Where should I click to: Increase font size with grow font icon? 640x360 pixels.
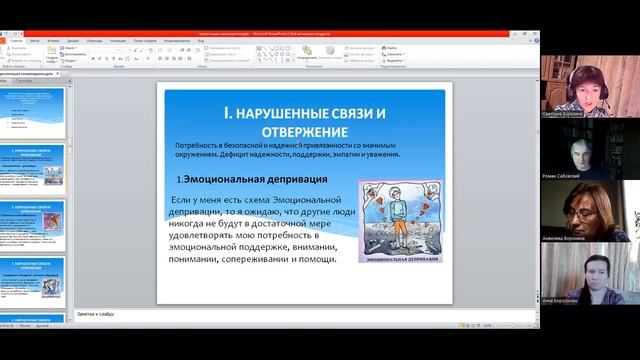tap(135, 50)
